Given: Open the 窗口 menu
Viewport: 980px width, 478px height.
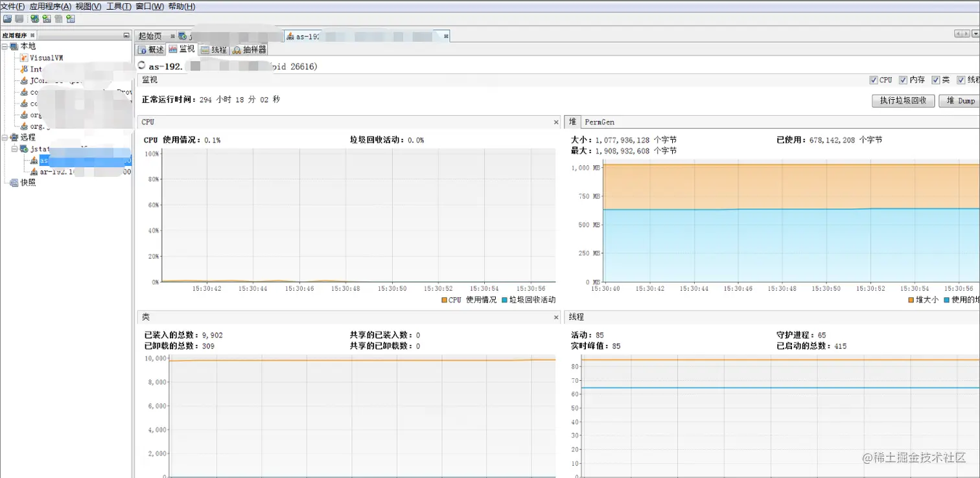Looking at the screenshot, I should 150,6.
